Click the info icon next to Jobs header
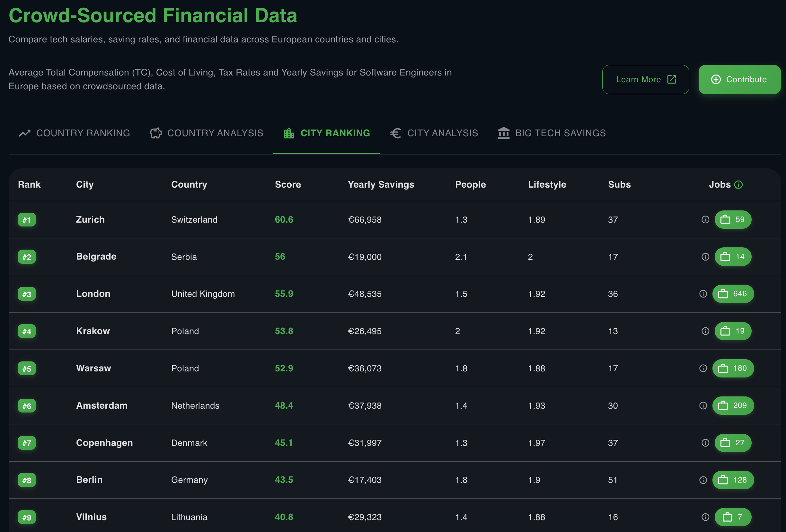786x532 pixels. coord(738,185)
